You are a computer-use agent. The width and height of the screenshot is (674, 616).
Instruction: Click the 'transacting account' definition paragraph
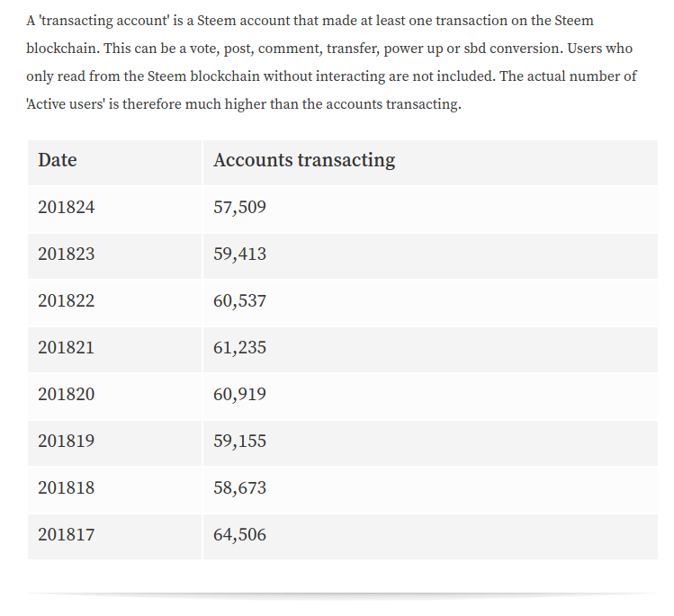coord(331,62)
